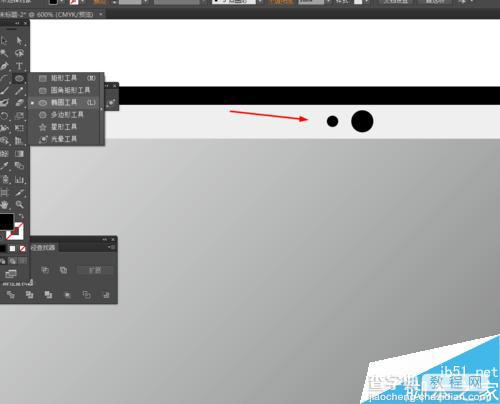Choose 椭圆工具 (L) from the flyout
500x404 pixels.
67,103
